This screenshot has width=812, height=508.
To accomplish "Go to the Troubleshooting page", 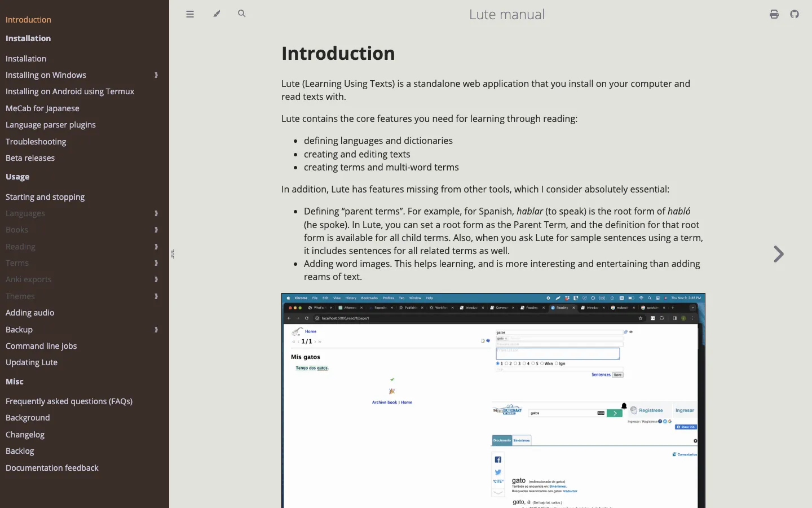I will click(36, 142).
